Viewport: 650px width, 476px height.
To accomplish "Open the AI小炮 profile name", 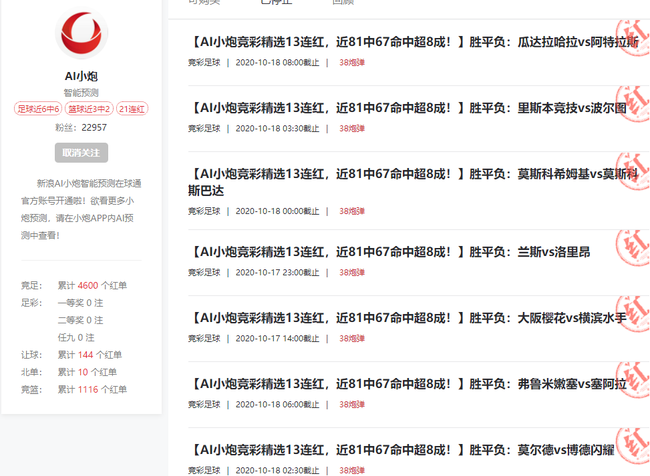I will 81,76.
